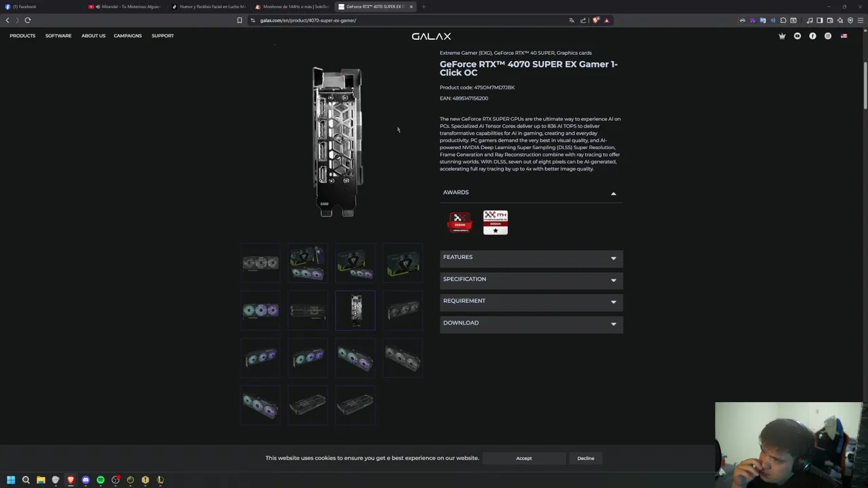Click the white star design award badge
The image size is (868, 488).
[x=496, y=222]
